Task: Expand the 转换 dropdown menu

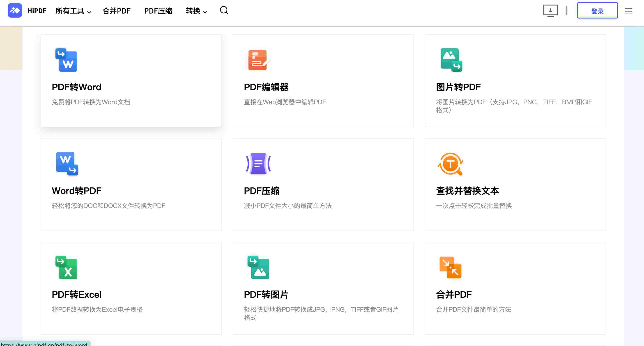Action: pyautogui.click(x=196, y=11)
